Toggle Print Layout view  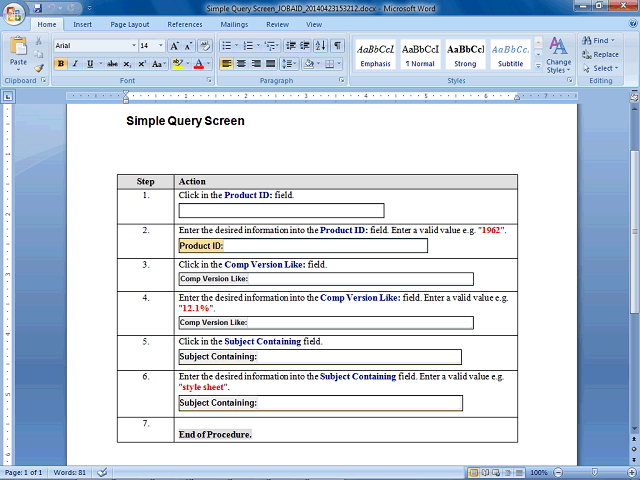[474, 473]
